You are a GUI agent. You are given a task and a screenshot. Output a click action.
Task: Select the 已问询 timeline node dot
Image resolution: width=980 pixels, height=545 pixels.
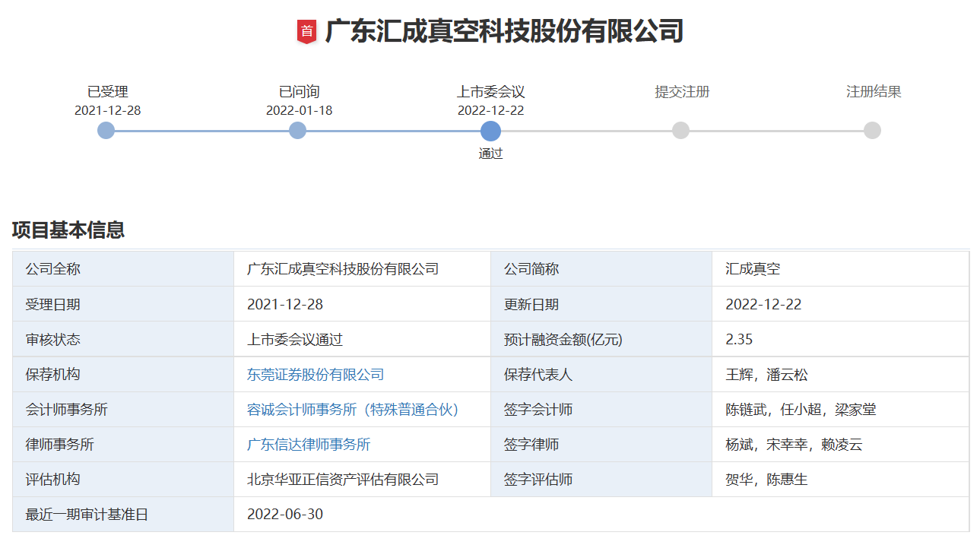tap(297, 130)
